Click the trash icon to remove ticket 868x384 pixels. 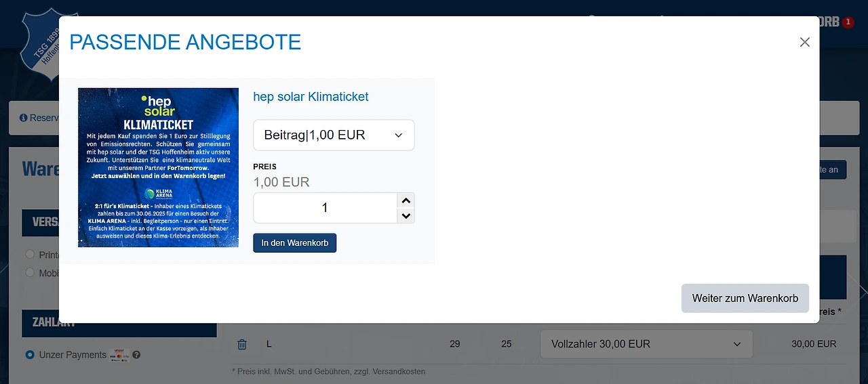(242, 344)
